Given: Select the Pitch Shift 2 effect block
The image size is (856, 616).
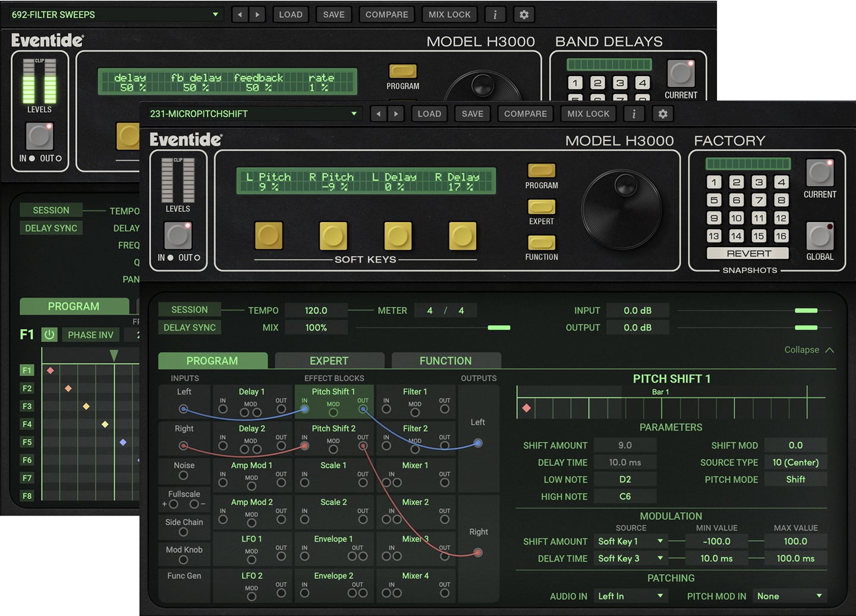Looking at the screenshot, I should point(333,438).
